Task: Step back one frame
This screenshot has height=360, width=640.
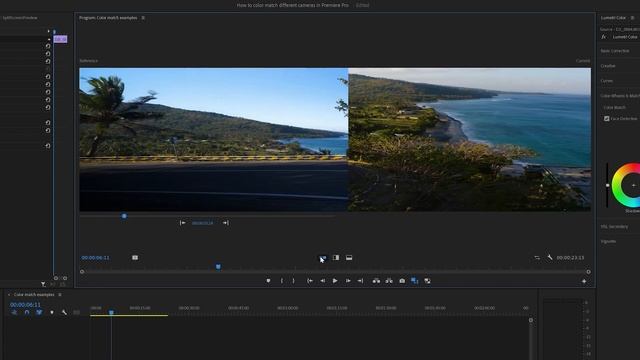Action: point(322,281)
